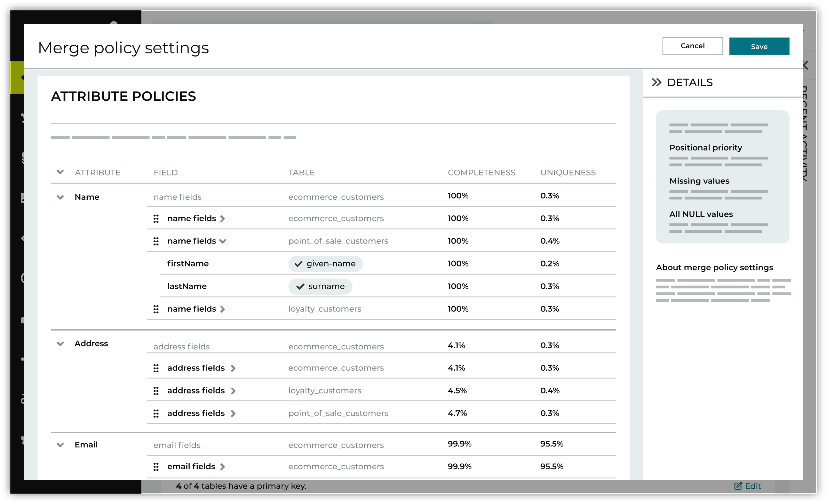Screen dimensions: 827x504
Task: Grab the drag handle beside address fields for point_of_sale_customers
Action: [156, 413]
